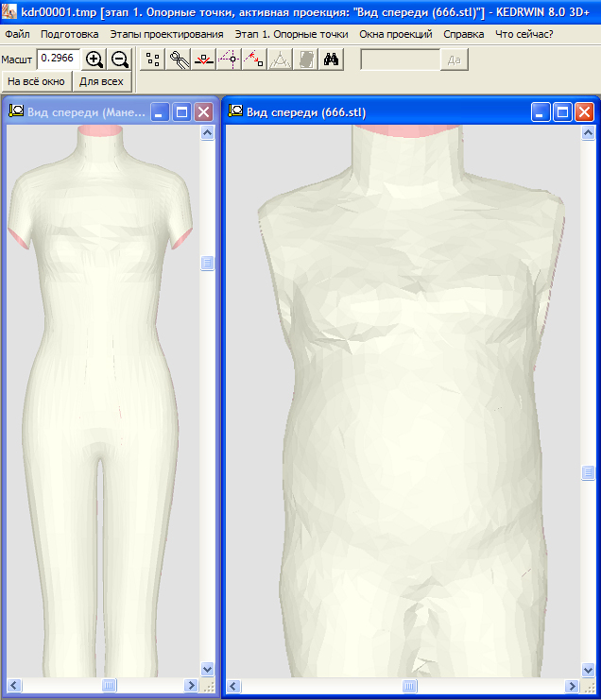Maximize the Вид спереди (666.stl) window
601x700 pixels.
point(562,112)
